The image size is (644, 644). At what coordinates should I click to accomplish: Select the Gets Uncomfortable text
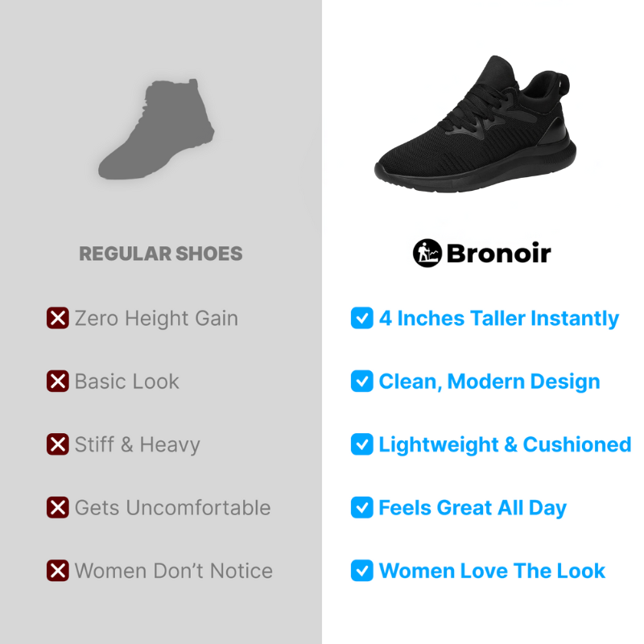point(172,508)
